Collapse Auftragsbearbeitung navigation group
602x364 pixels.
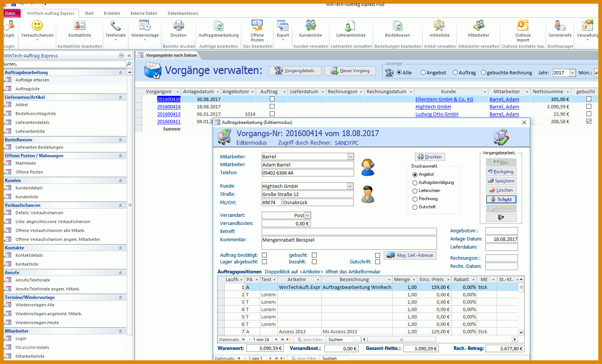(x=120, y=73)
